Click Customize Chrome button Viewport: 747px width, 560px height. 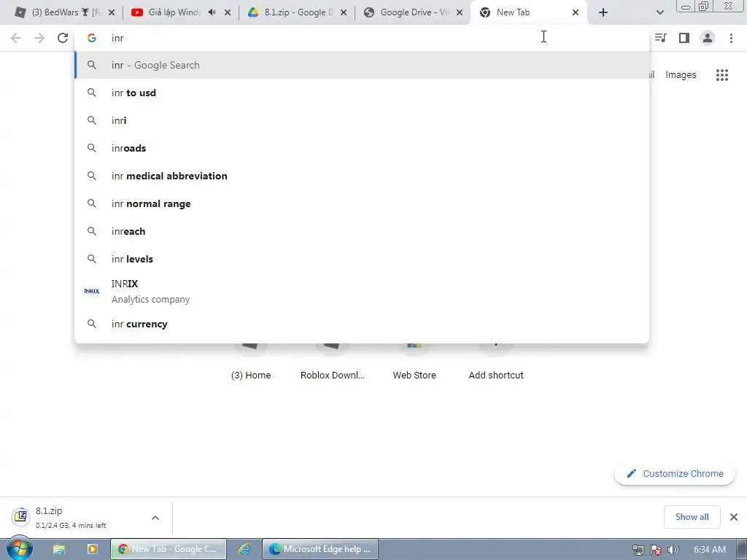pos(675,473)
